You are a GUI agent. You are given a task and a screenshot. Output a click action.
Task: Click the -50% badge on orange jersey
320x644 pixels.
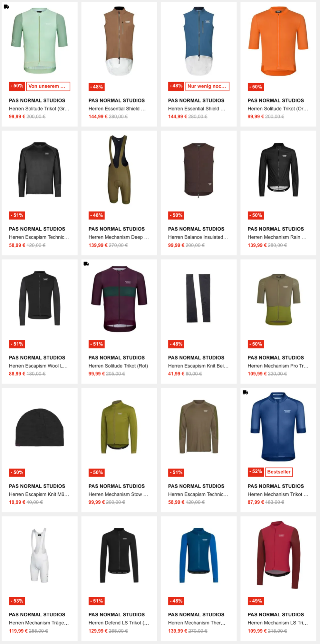point(256,87)
